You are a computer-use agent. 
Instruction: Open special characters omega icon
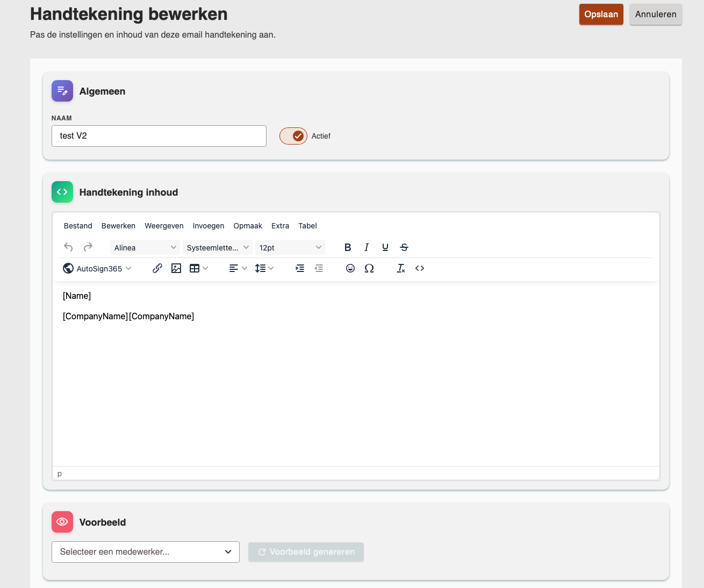click(x=369, y=268)
